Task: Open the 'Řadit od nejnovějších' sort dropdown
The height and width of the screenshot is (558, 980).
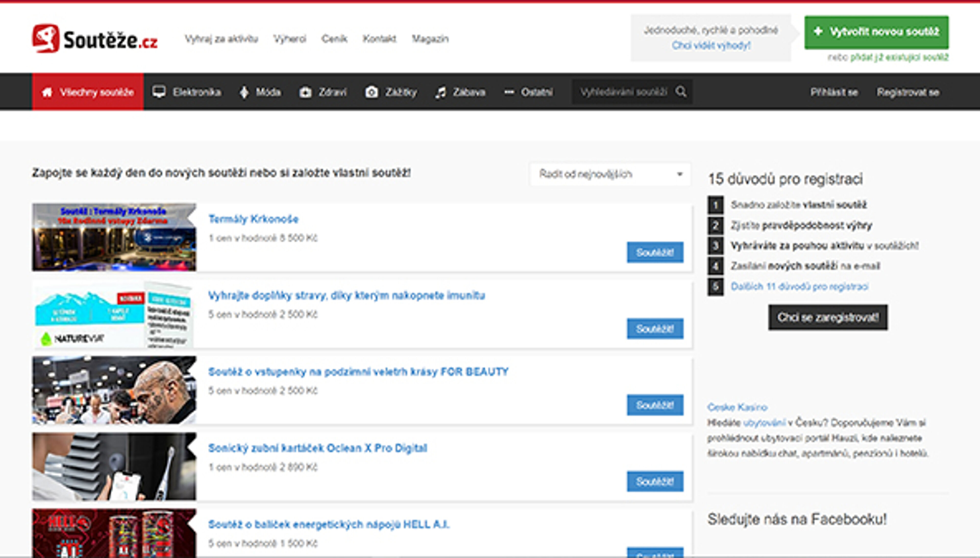Action: [x=610, y=174]
